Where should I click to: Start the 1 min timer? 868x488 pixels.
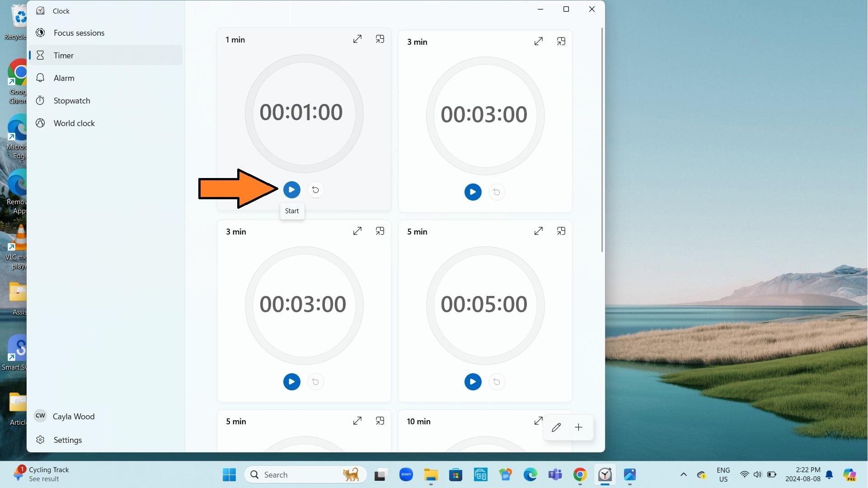pos(291,189)
